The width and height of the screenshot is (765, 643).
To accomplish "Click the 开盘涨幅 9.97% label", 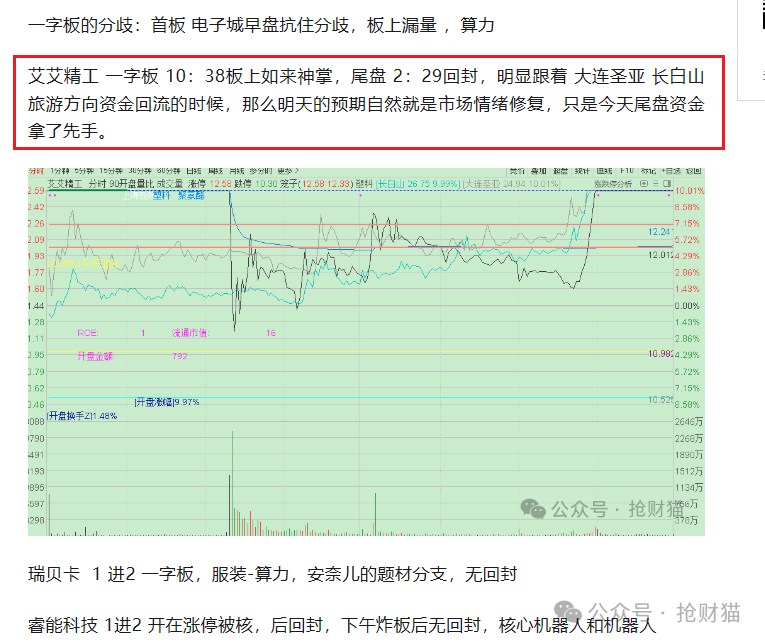I will [167, 402].
